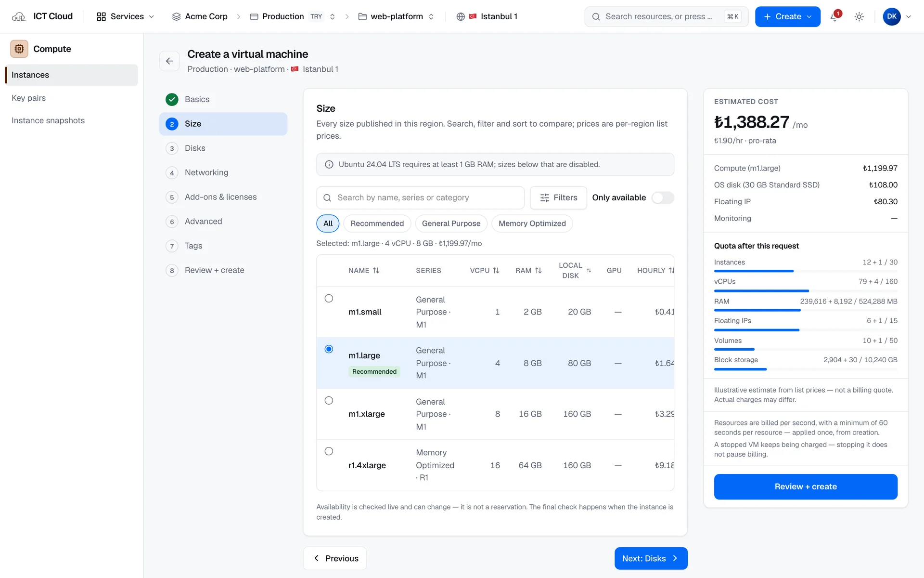Click the Compute chip icon
The height and width of the screenshot is (578, 924).
pyautogui.click(x=19, y=49)
